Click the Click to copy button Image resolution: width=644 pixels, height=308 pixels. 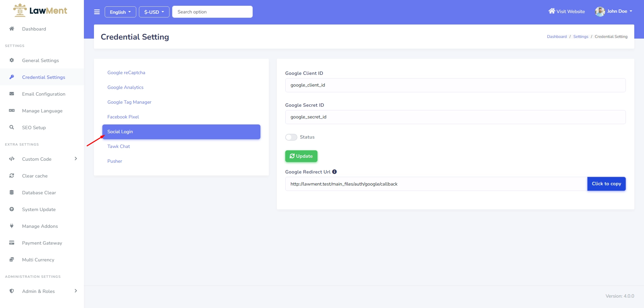(x=606, y=184)
